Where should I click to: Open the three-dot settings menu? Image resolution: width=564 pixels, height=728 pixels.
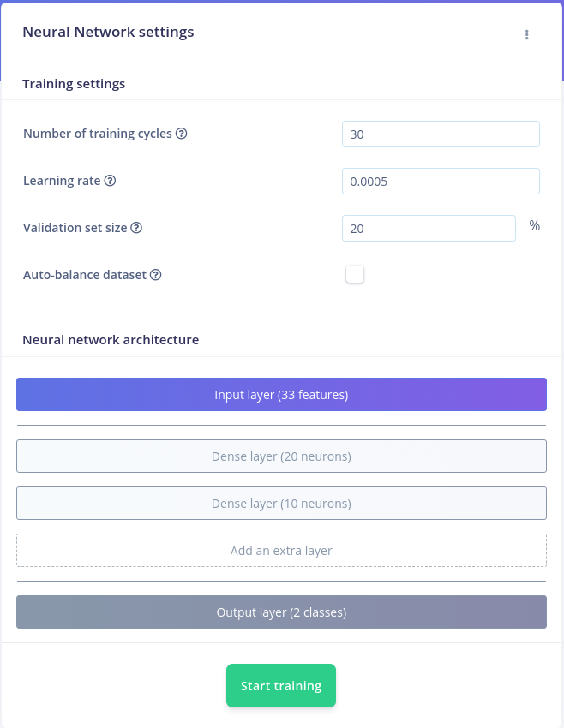pyautogui.click(x=526, y=35)
